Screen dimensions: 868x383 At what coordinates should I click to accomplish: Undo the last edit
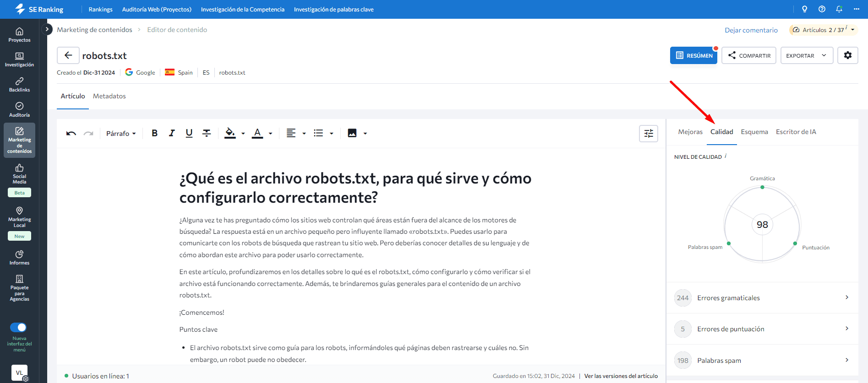pos(71,134)
